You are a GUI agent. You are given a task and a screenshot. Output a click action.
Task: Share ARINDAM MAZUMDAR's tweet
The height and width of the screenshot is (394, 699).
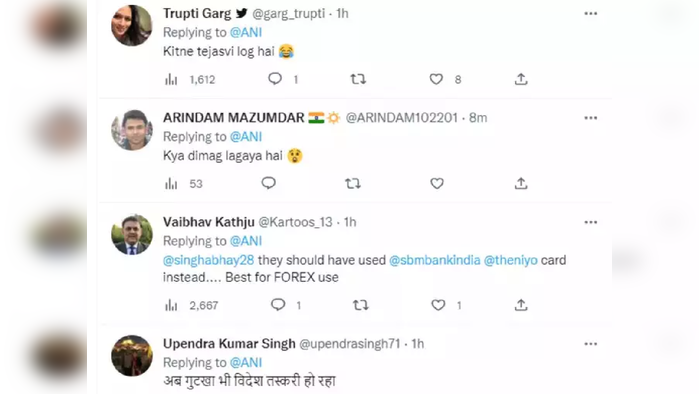pos(521,183)
